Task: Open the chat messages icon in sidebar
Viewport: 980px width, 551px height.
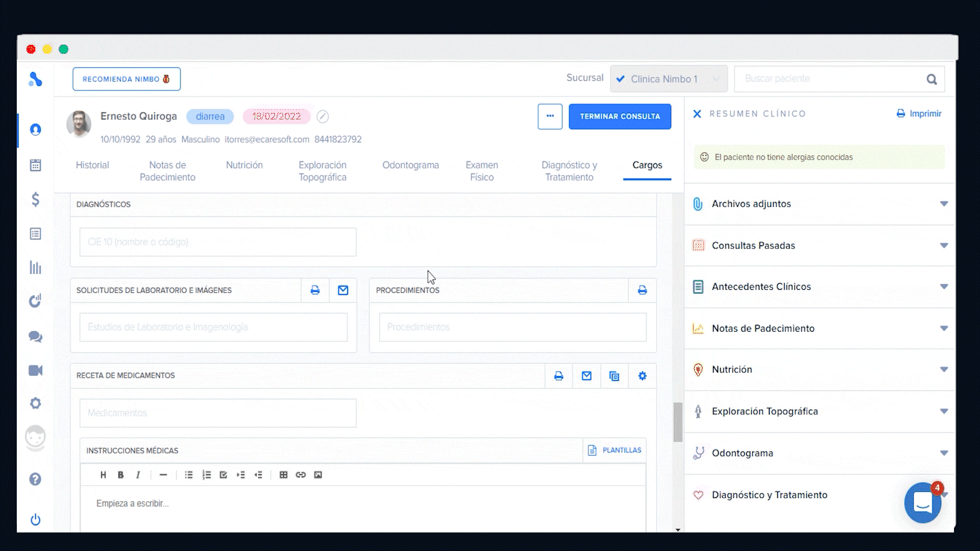Action: pos(35,337)
